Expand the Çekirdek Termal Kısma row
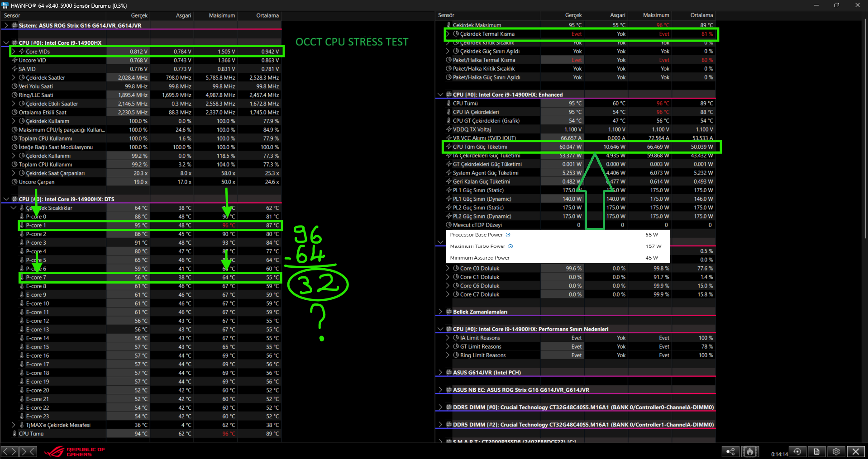 (x=448, y=34)
